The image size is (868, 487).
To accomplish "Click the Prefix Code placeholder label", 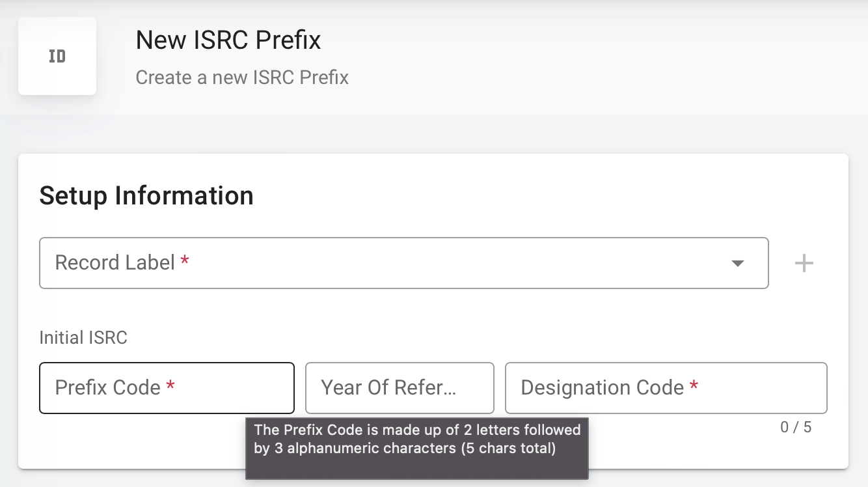I will (107, 387).
